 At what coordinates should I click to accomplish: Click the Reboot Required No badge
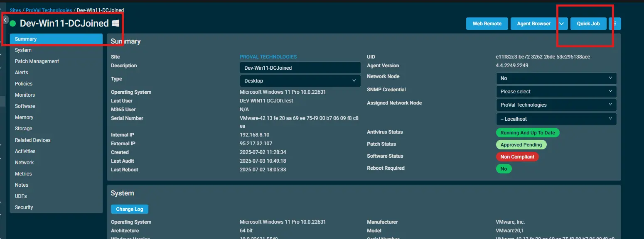pyautogui.click(x=504, y=169)
